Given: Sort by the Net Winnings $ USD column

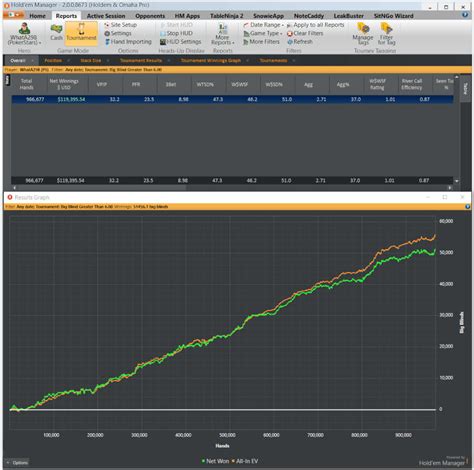Looking at the screenshot, I should [64, 84].
